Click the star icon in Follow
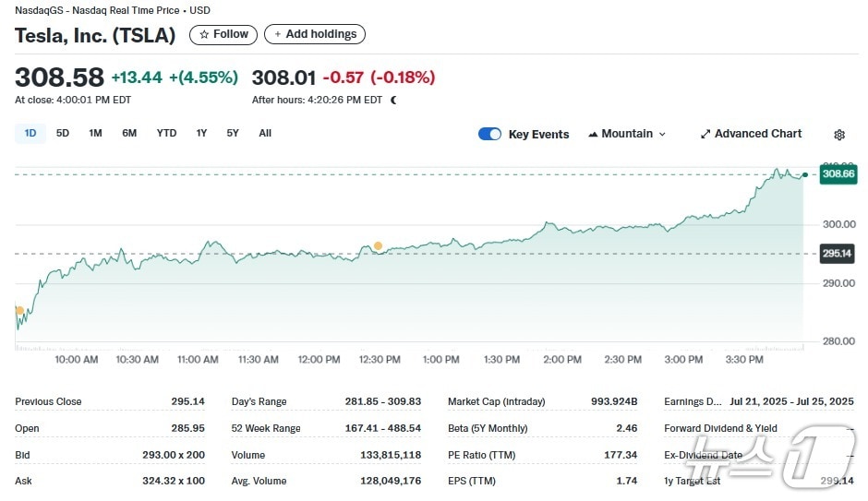 (204, 34)
